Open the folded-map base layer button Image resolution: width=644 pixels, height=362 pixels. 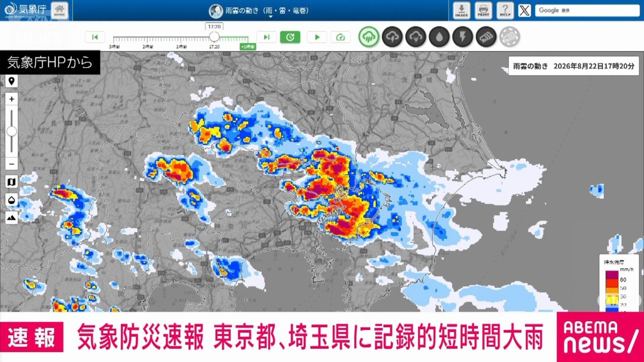click(12, 182)
